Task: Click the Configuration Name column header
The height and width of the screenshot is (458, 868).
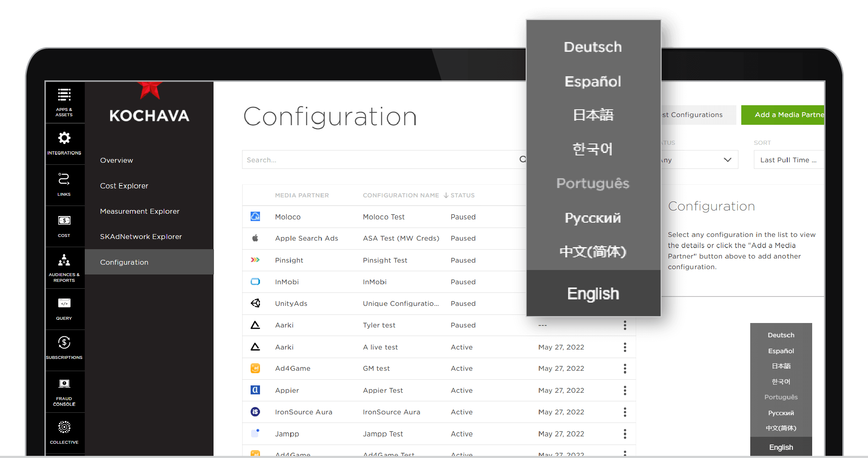Action: [401, 195]
